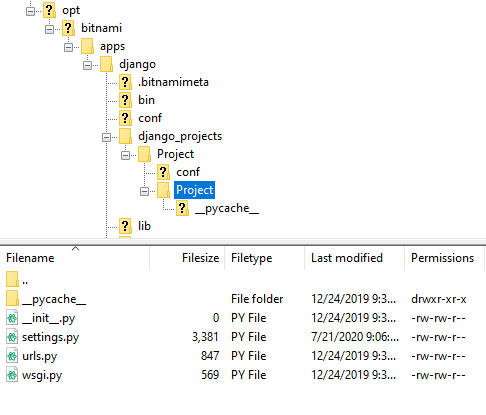
Task: Click the settings.py file icon
Action: [x=12, y=337]
